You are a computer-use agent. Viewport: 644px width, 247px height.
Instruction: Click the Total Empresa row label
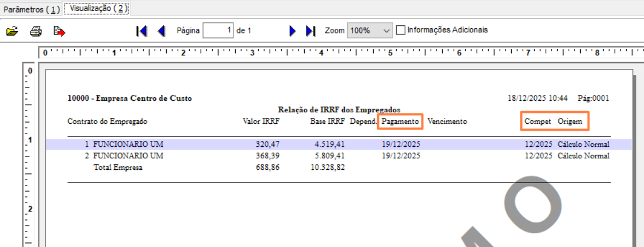pyautogui.click(x=119, y=168)
